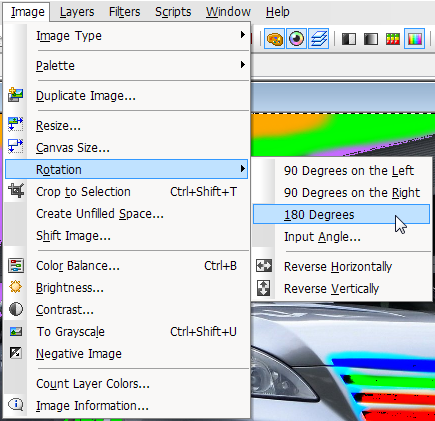Click the red-green-yellow color grid icon
This screenshot has height=421, width=435.
393,39
